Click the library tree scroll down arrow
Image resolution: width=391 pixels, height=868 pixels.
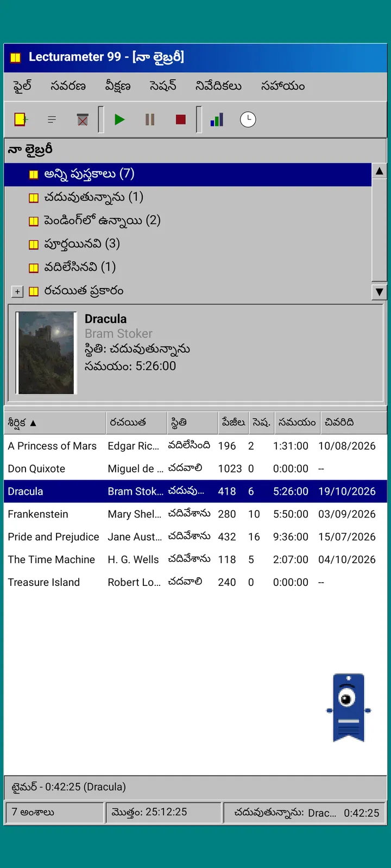(x=379, y=292)
